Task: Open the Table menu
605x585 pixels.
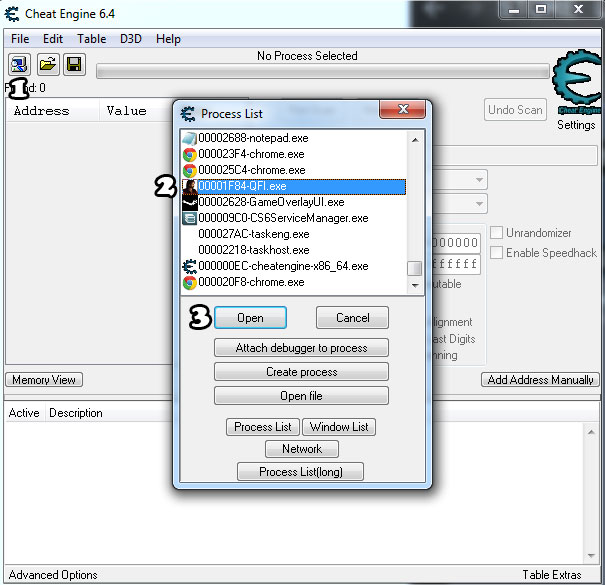Action: (91, 39)
